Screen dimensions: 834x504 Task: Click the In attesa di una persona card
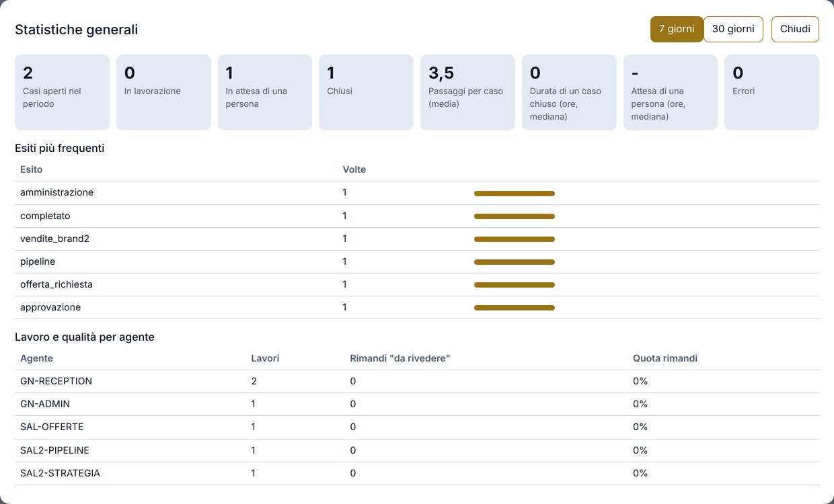(x=265, y=92)
